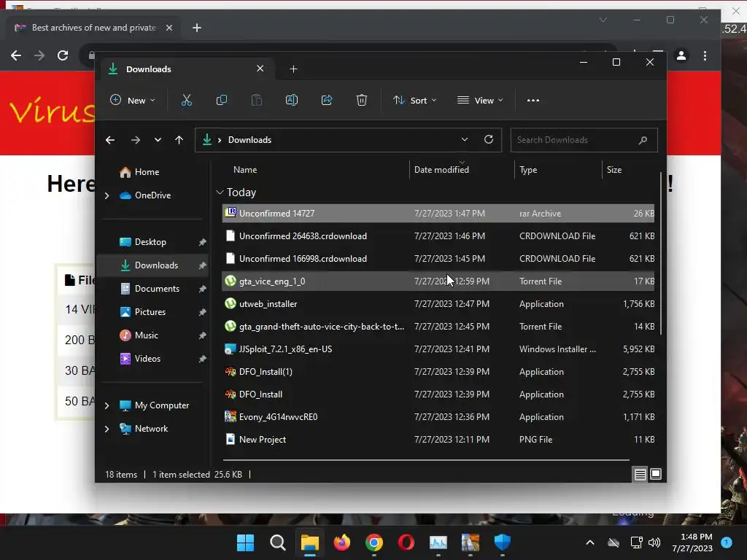Open a new browser tab
747x560 pixels.
[x=197, y=28]
